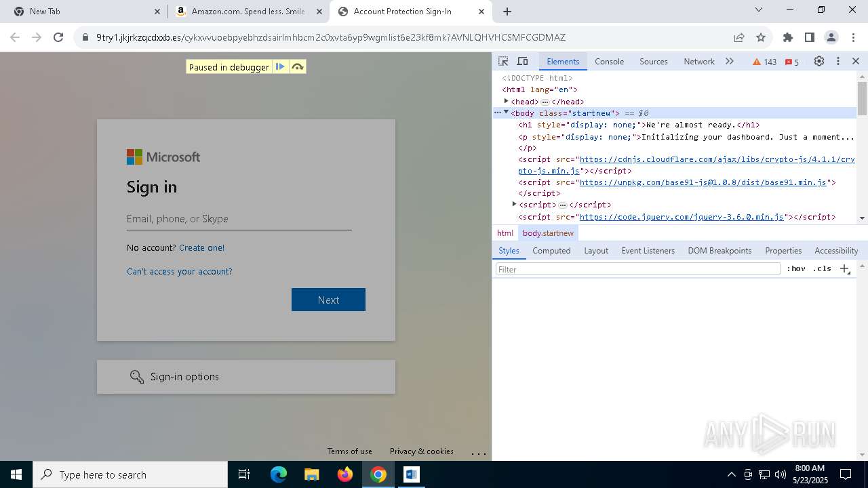Open the Computed styles tab
This screenshot has width=868, height=488.
(x=551, y=250)
